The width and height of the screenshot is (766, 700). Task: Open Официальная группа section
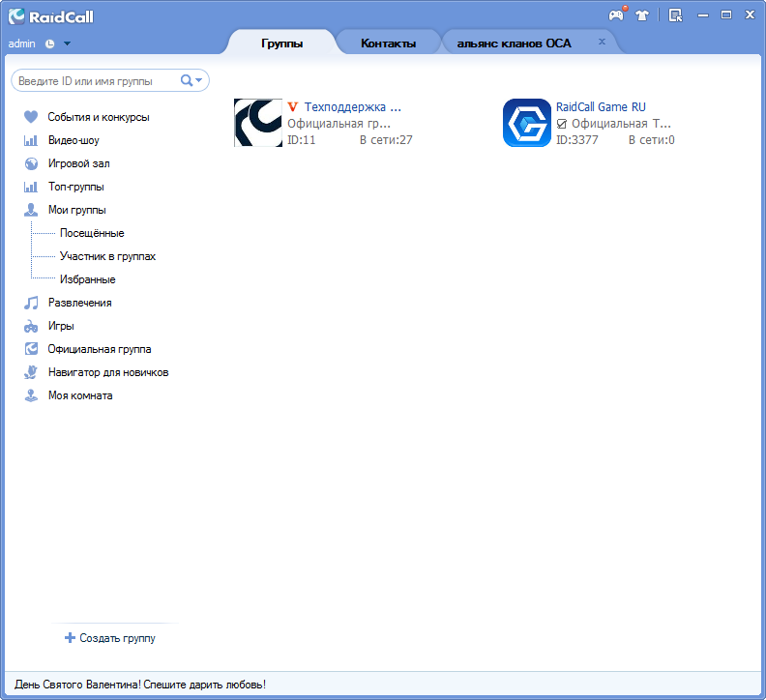tap(100, 349)
